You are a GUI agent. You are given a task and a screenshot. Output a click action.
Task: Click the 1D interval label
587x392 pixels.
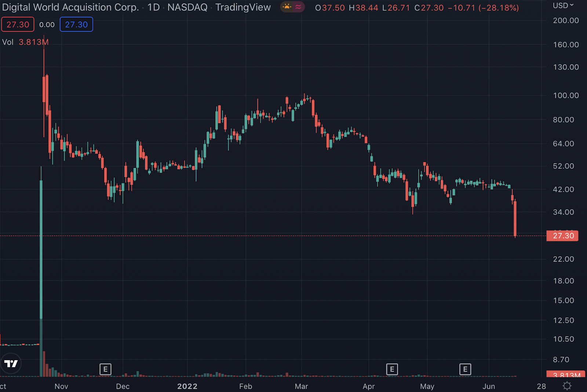click(x=153, y=7)
